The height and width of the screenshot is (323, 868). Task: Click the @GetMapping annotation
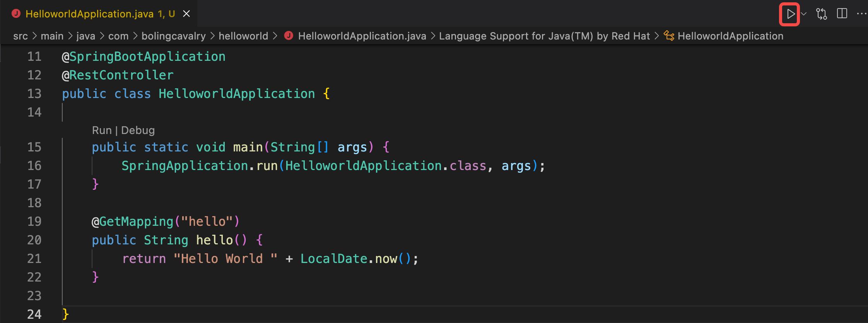(132, 222)
